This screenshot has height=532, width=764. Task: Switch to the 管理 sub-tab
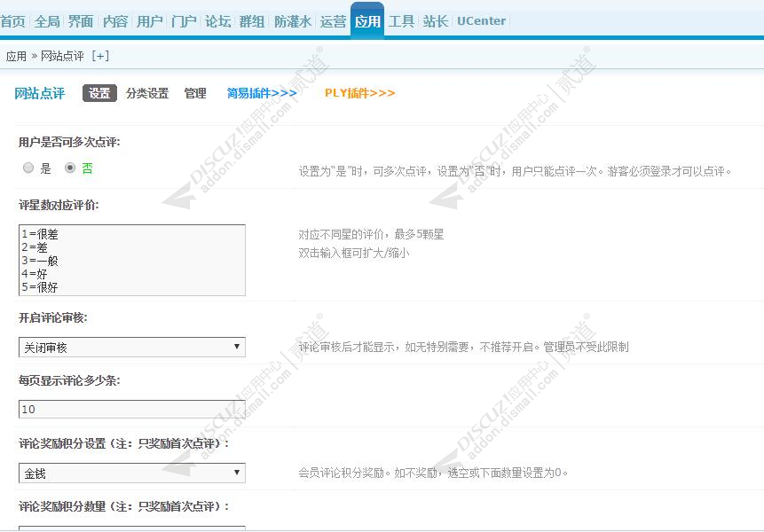(195, 93)
